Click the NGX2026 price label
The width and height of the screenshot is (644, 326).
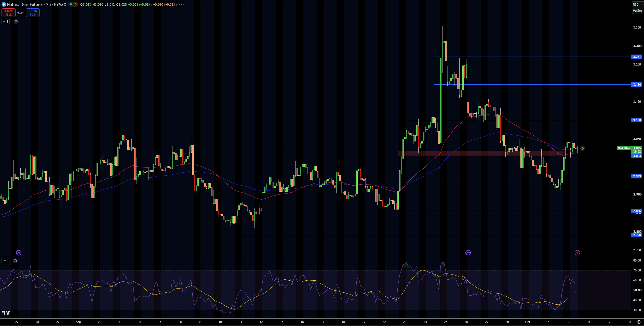tap(624, 148)
